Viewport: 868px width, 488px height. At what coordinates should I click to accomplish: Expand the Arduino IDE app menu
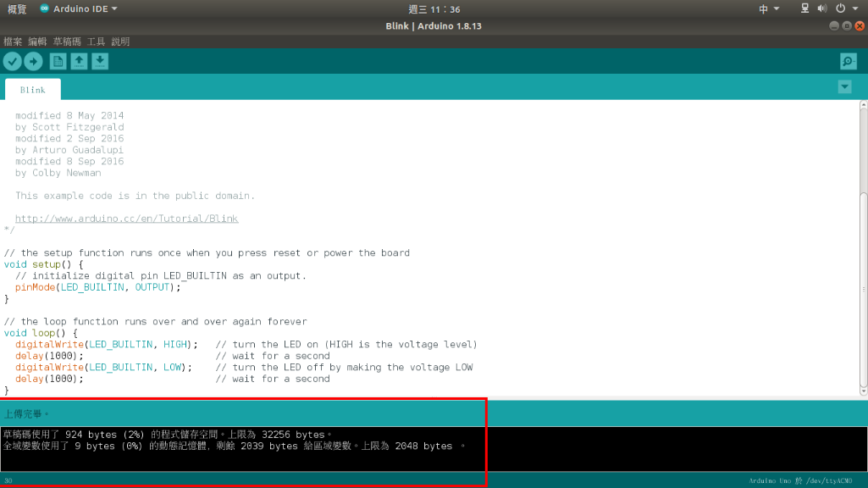click(x=79, y=8)
